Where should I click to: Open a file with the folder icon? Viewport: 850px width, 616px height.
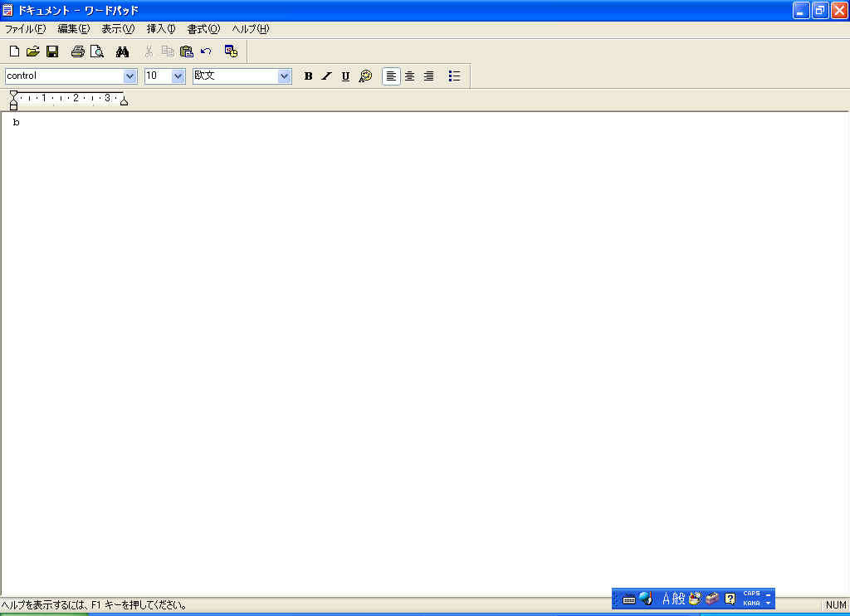[x=33, y=51]
